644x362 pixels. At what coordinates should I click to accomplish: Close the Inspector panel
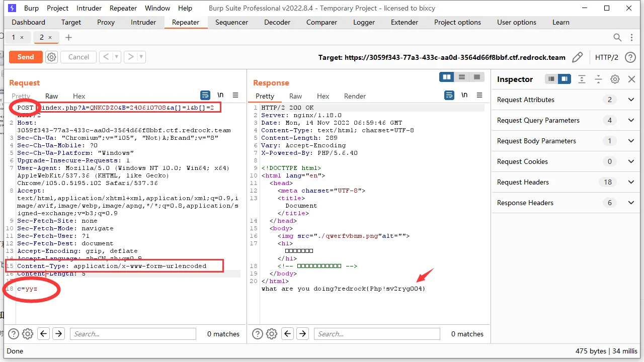[631, 79]
